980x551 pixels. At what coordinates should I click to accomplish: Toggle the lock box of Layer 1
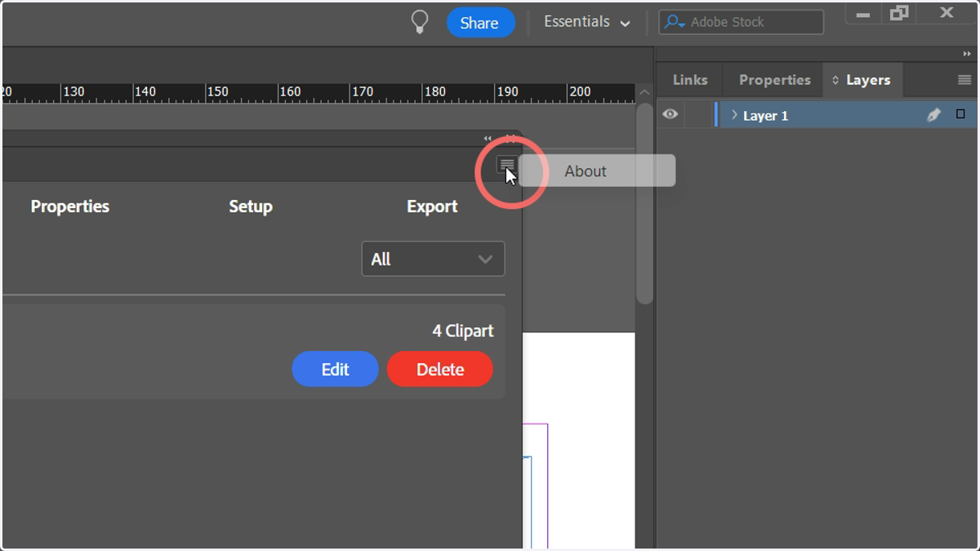(698, 115)
